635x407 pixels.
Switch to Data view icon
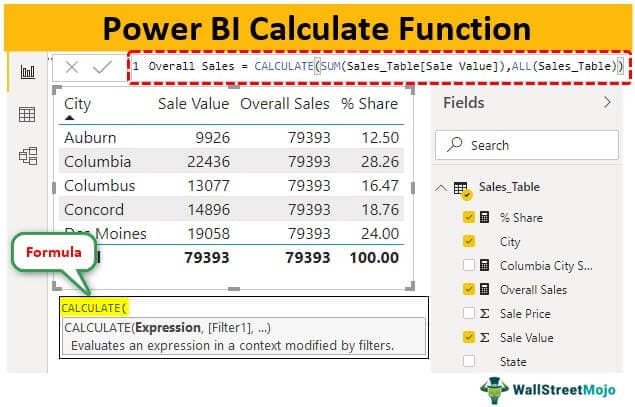tap(26, 114)
